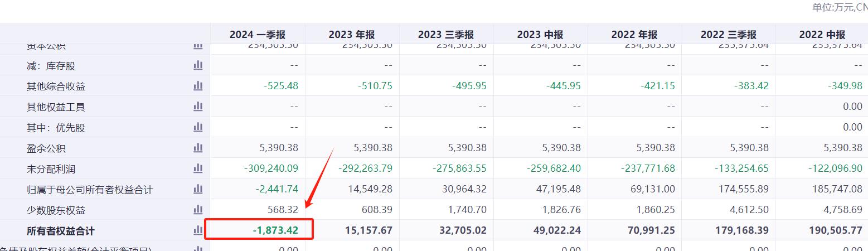Click the 其他综合收益 row label

[x=56, y=86]
